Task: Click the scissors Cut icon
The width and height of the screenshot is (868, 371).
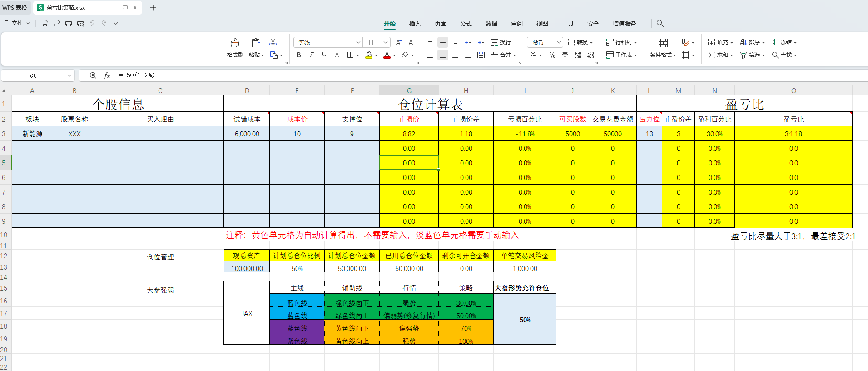Action: (273, 42)
